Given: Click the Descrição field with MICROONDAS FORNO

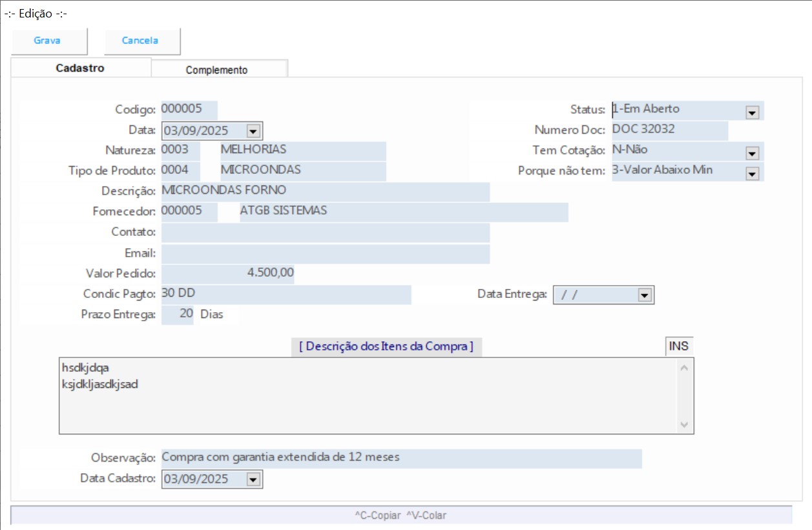Looking at the screenshot, I should (325, 191).
